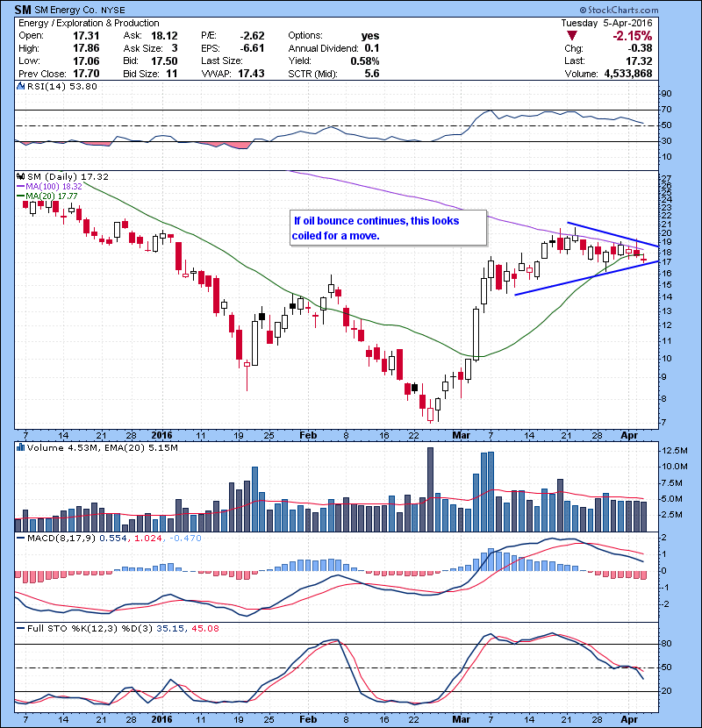
Task: Click the P/E value -2.62
Action: pyautogui.click(x=252, y=36)
